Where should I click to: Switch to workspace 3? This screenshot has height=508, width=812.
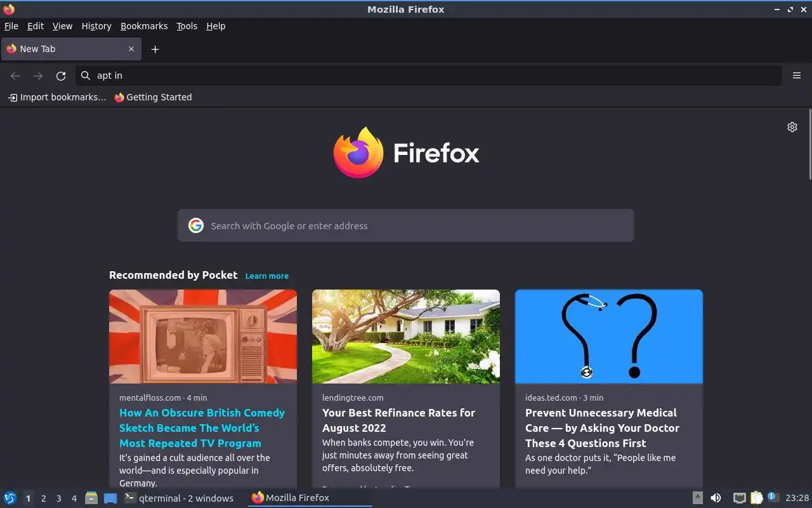point(58,498)
